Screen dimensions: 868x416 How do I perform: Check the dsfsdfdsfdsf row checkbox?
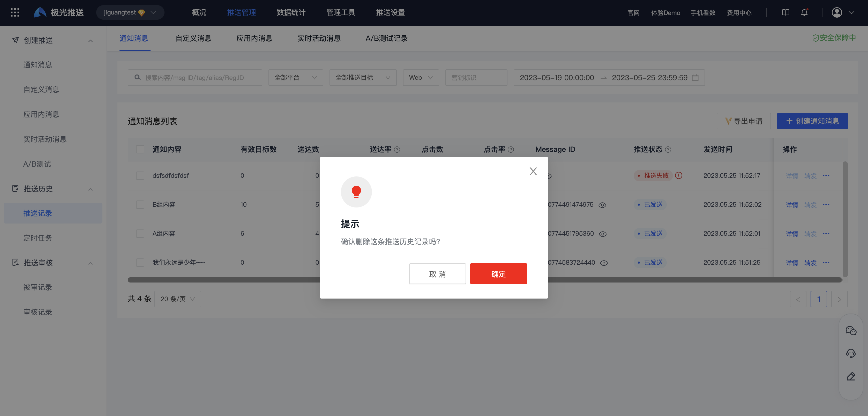click(140, 176)
